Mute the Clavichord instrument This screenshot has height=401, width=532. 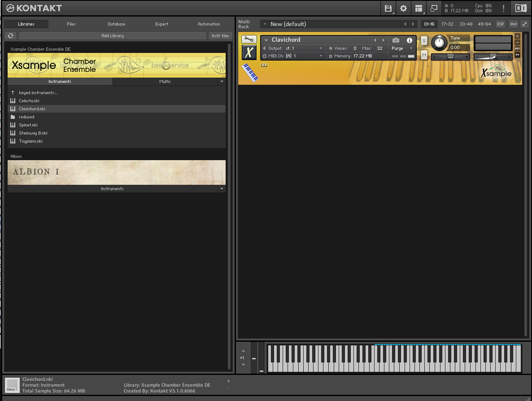[x=424, y=55]
